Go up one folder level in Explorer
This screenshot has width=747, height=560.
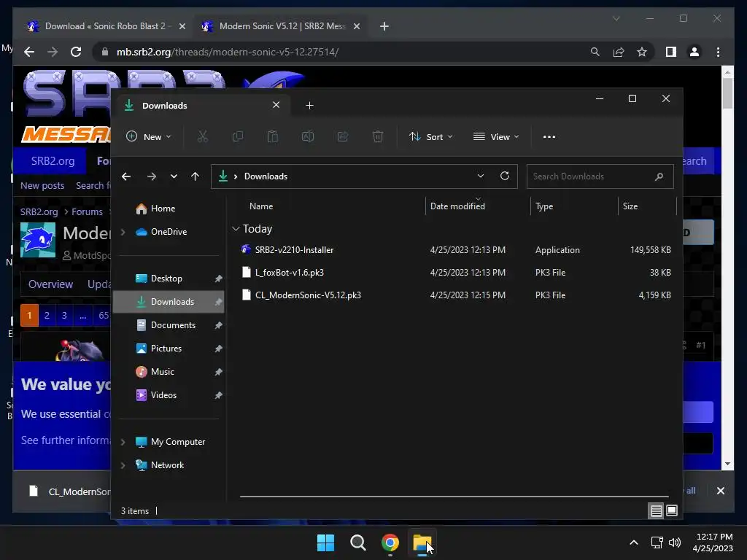(x=195, y=176)
